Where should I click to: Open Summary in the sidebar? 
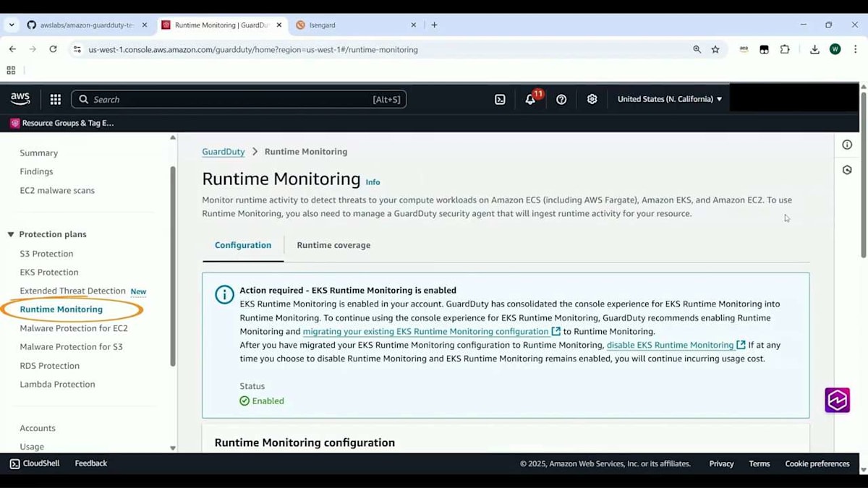coord(39,153)
